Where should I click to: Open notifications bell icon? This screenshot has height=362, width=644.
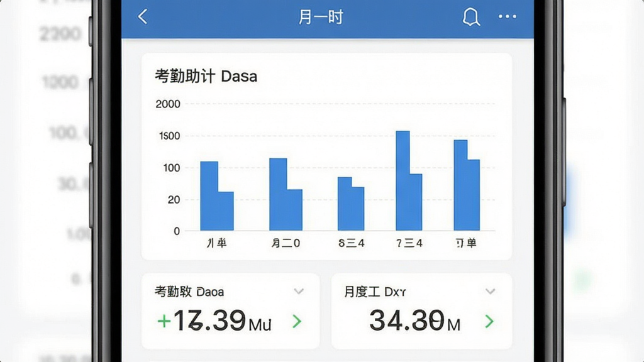coord(470,17)
